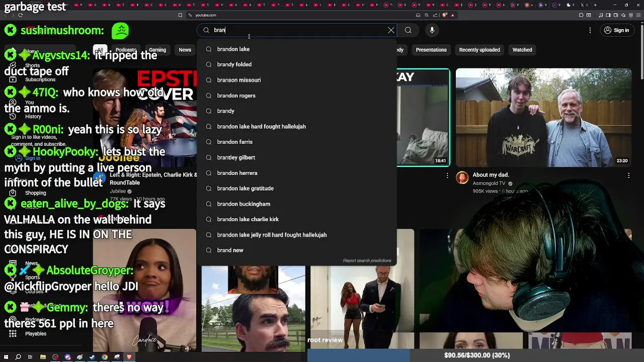Screen dimensions: 644x362
Task: Click the share icon in the address bar
Action: click(435, 15)
